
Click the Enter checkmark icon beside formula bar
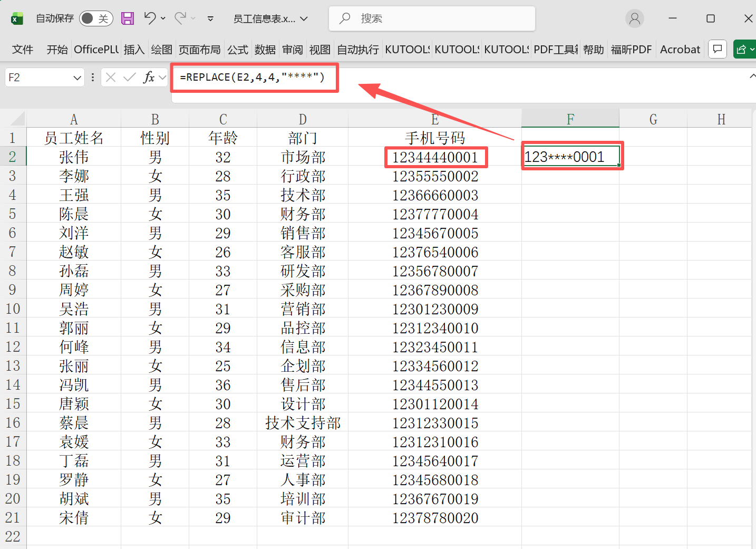tap(129, 77)
